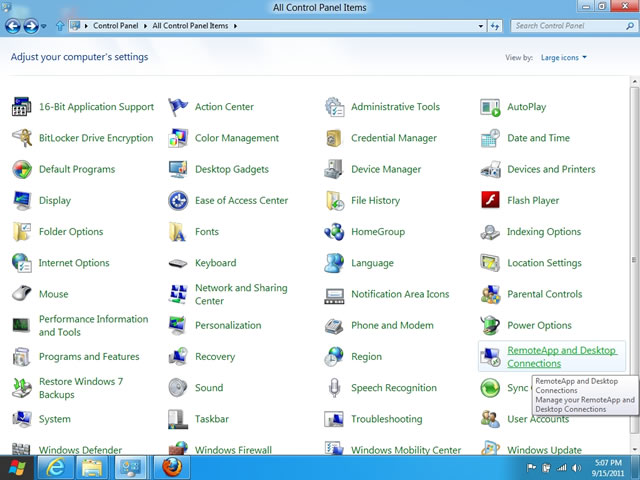Open the View by Large icons dropdown
640x480 pixels.
[x=564, y=58]
